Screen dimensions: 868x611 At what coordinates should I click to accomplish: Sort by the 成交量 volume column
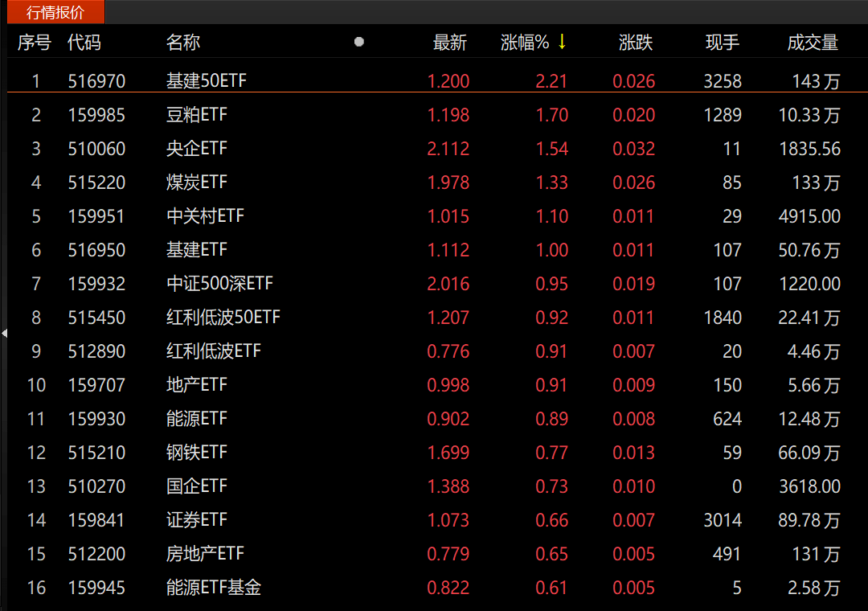pyautogui.click(x=813, y=43)
